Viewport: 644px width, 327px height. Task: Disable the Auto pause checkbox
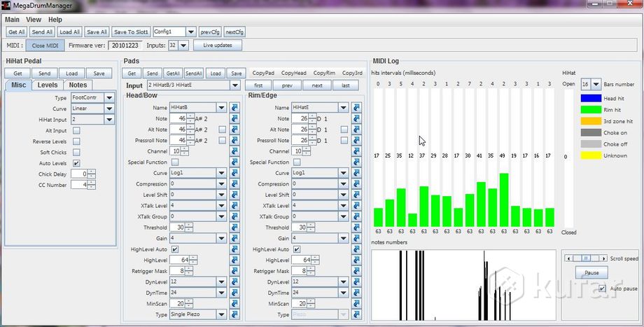tap(602, 288)
